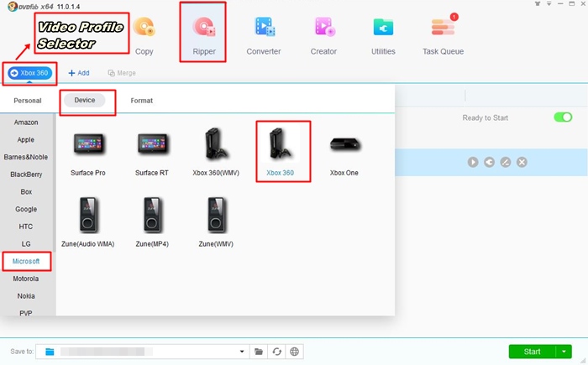This screenshot has height=365, width=588.
Task: Click the Xbox 360 profile selector button
Action: click(x=30, y=73)
